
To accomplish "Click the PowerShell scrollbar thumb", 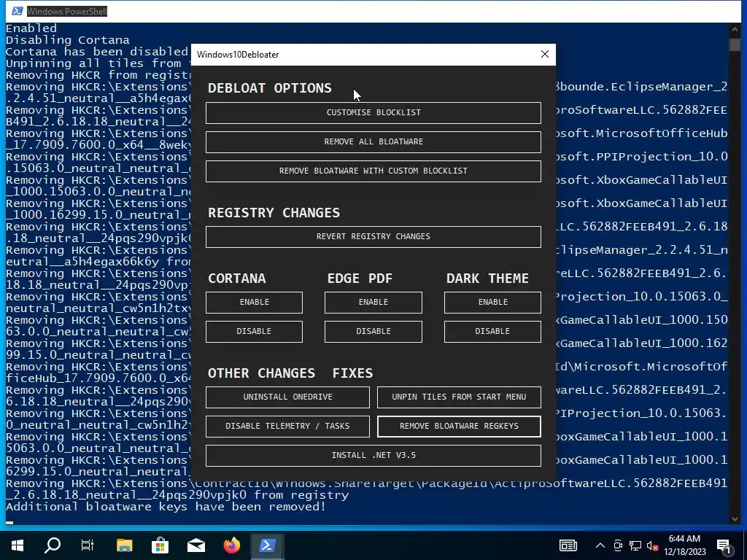I will pyautogui.click(x=734, y=44).
